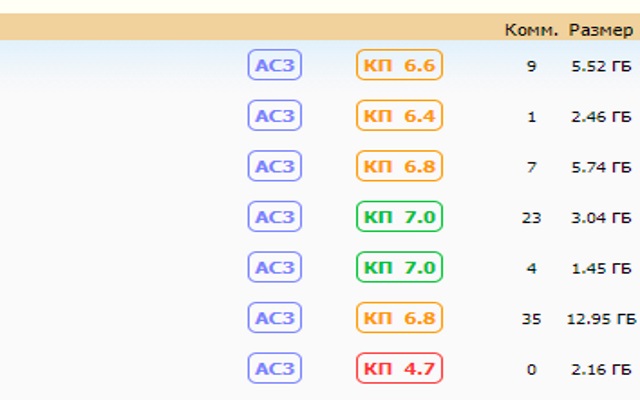Image resolution: width=640 pixels, height=400 pixels.
Task: Open the red КП 4.7 rating badge
Action: 399,369
